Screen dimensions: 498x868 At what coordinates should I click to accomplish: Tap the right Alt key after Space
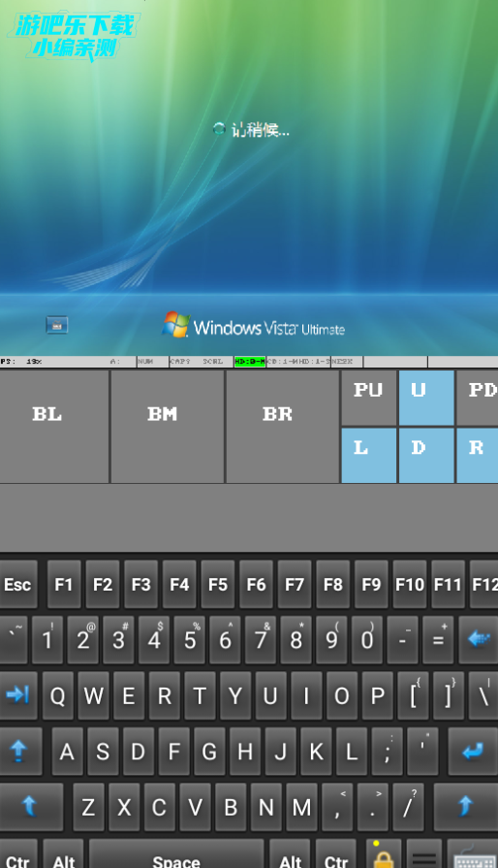point(291,855)
